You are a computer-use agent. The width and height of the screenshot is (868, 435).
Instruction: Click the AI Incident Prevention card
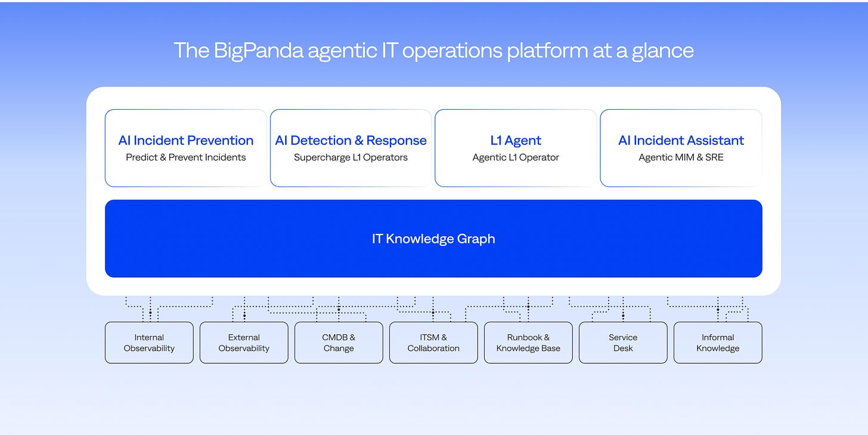click(186, 148)
